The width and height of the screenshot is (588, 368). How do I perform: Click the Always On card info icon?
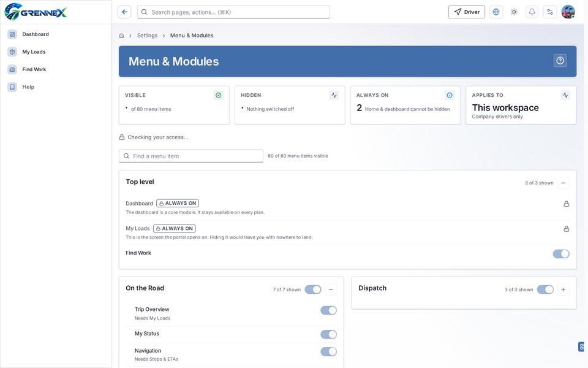coord(450,96)
